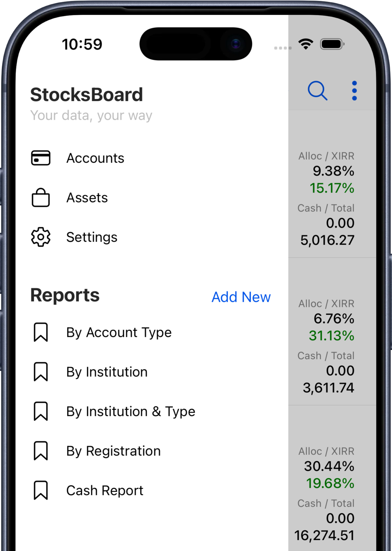392x551 pixels.
Task: Open search with the magnifying glass icon
Action: tap(317, 90)
